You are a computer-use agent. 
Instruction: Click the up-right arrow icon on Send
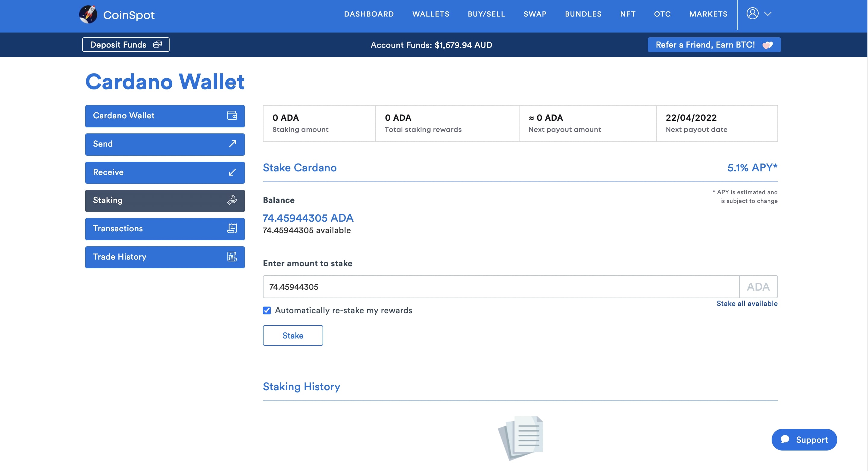click(232, 144)
